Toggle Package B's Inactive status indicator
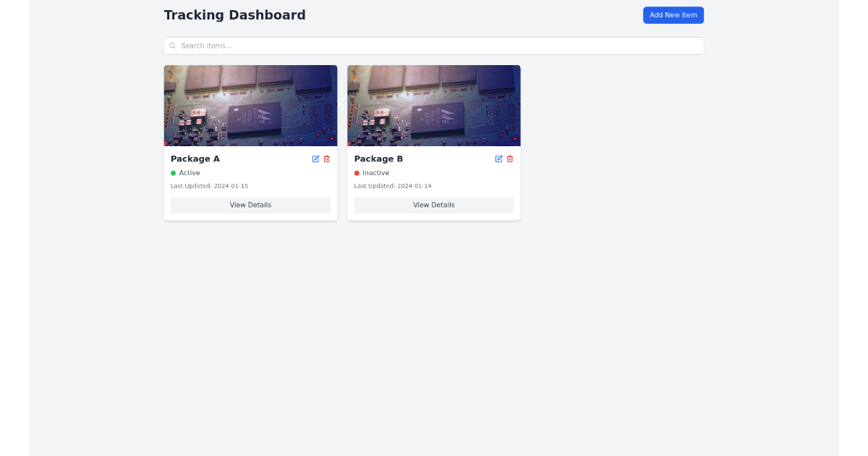 pos(357,173)
